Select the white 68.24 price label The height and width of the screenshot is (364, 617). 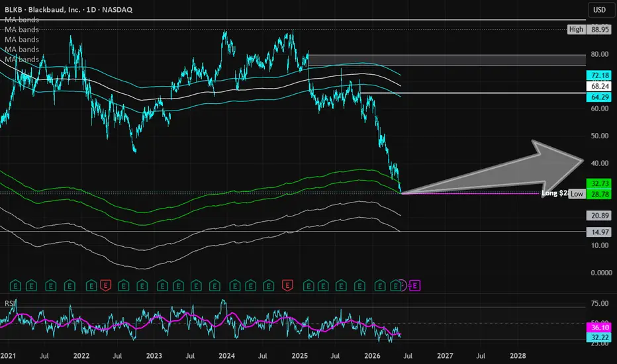(600, 86)
